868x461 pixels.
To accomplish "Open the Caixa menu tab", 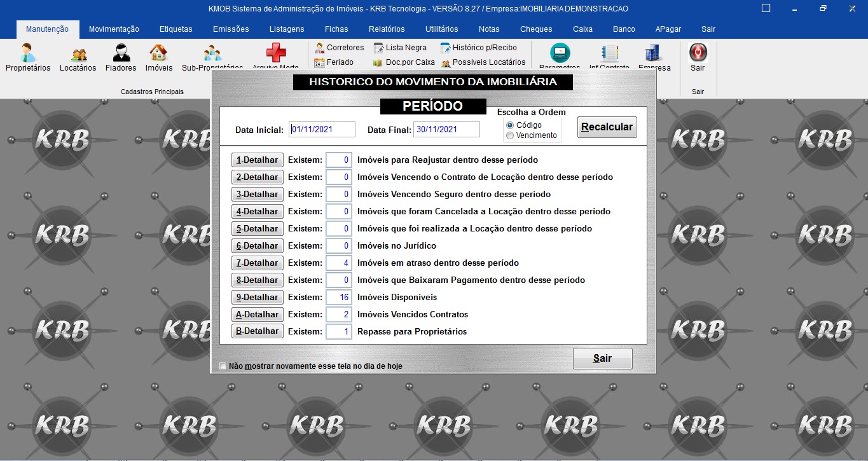I will (x=582, y=29).
